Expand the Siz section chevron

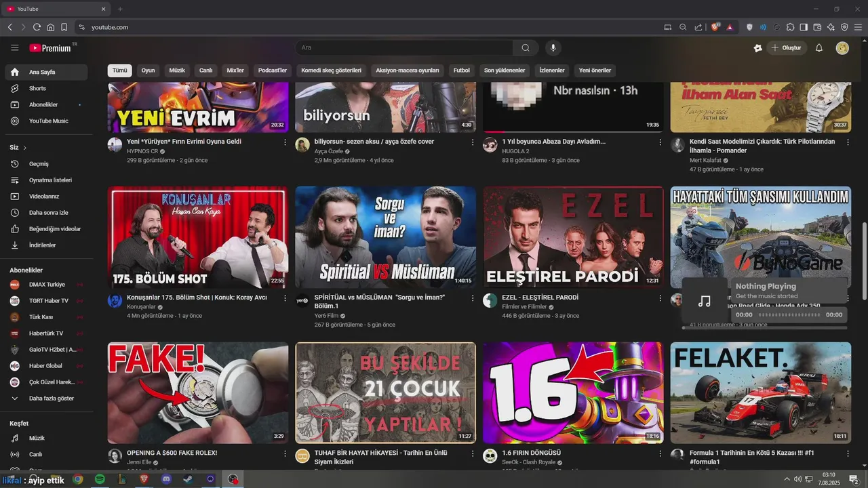click(x=25, y=148)
